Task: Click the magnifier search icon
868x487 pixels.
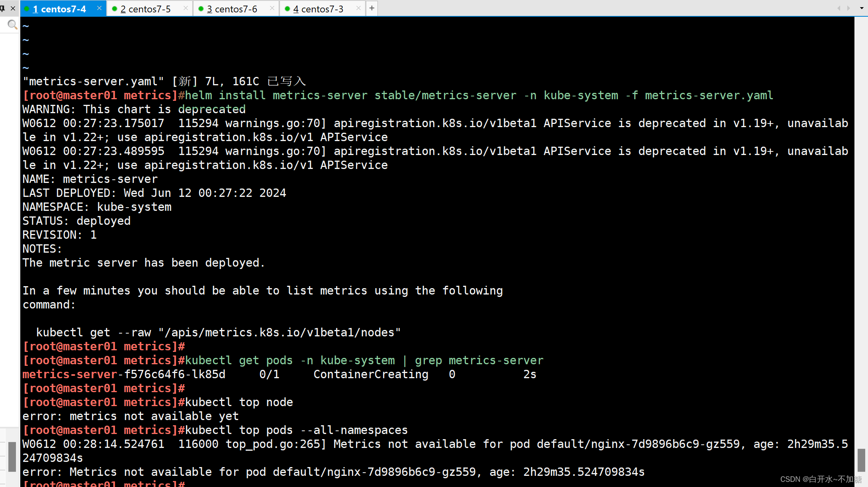Action: [12, 25]
